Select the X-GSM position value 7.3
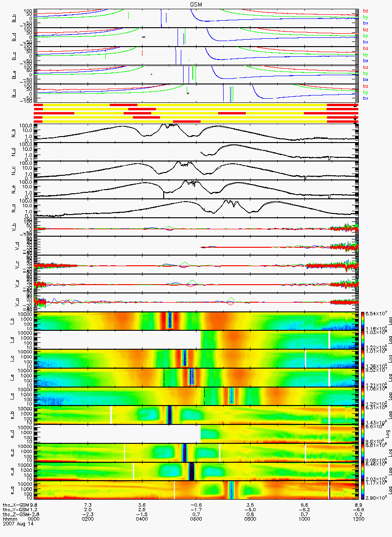 88,505
